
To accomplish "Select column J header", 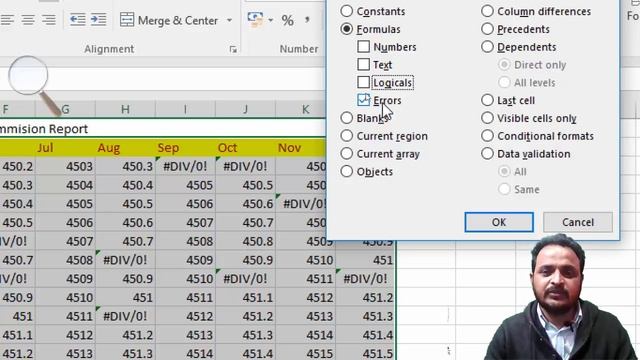I will [x=245, y=109].
